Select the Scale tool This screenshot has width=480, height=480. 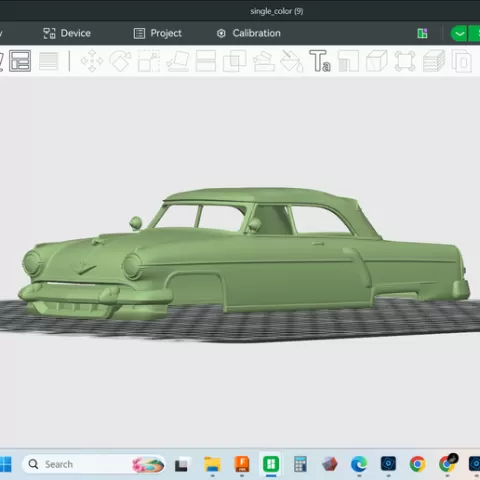pyautogui.click(x=149, y=61)
